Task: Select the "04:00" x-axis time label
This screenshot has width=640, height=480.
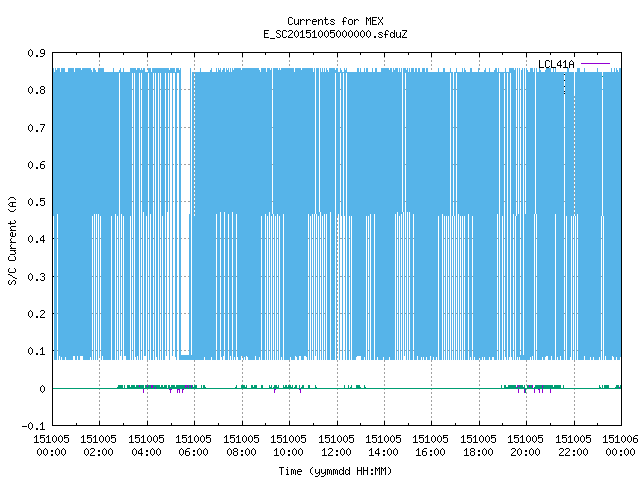Action: coord(146,452)
